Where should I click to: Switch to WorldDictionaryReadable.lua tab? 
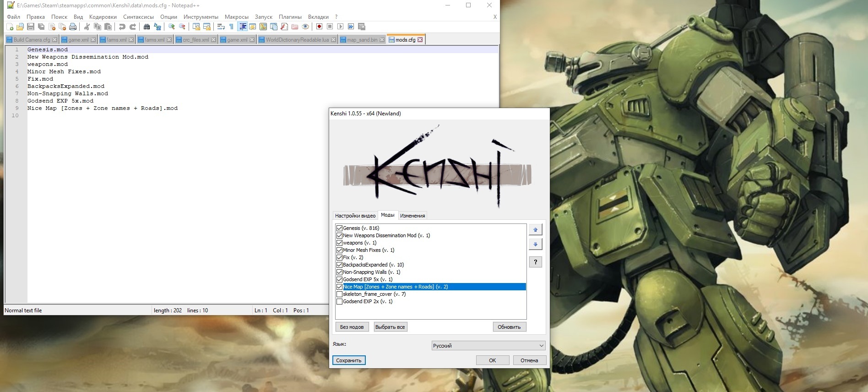[297, 40]
